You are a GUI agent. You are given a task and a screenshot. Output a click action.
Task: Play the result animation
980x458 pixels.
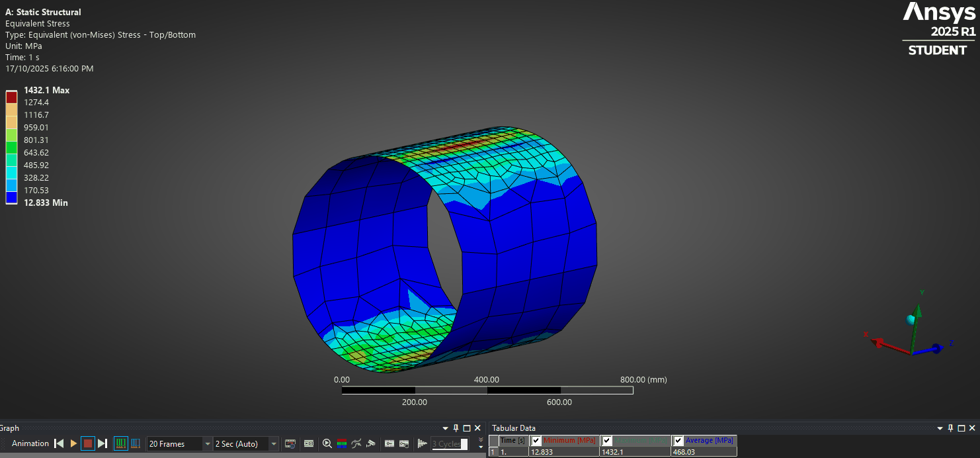click(x=73, y=443)
